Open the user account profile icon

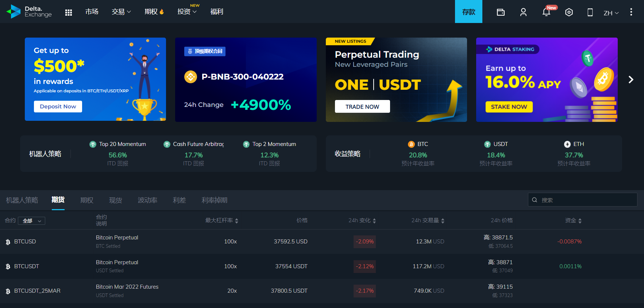pos(523,12)
